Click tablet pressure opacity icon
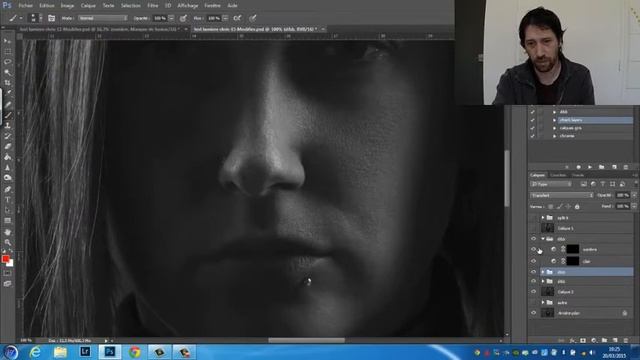 click(x=183, y=18)
